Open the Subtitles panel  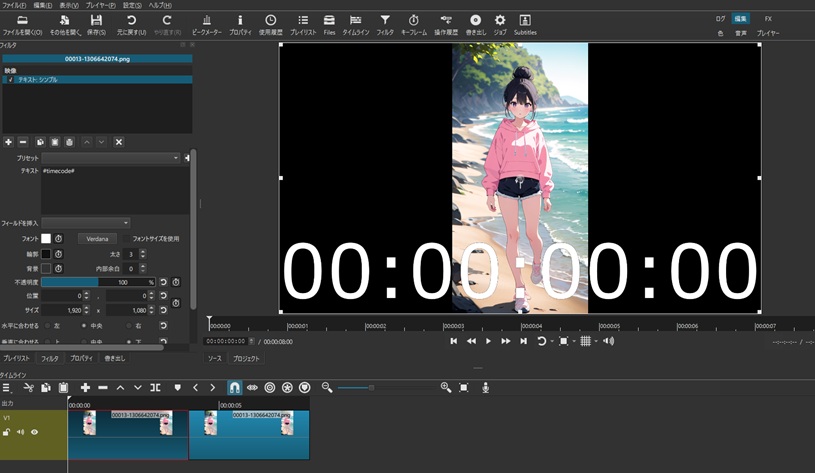(525, 24)
